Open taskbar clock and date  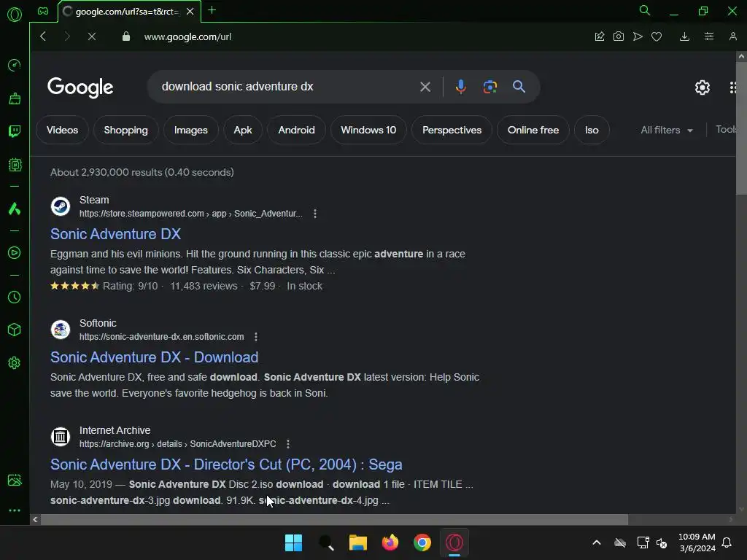pyautogui.click(x=697, y=542)
